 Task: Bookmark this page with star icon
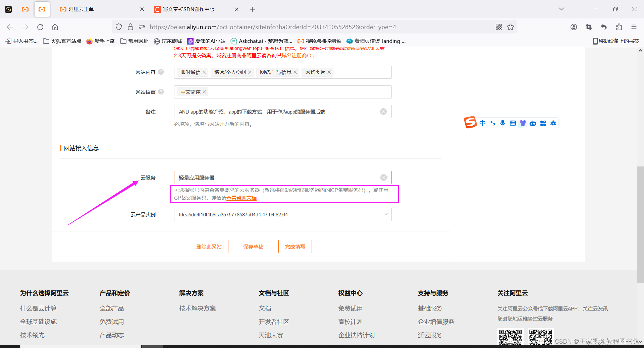click(x=511, y=27)
